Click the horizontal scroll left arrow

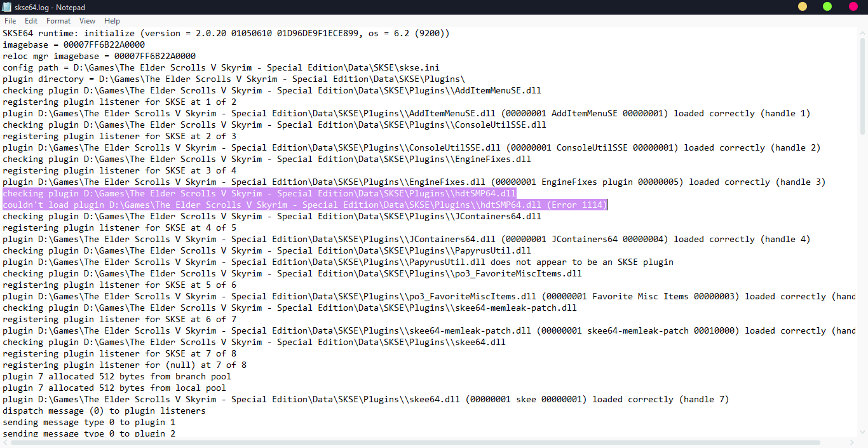coord(5,442)
